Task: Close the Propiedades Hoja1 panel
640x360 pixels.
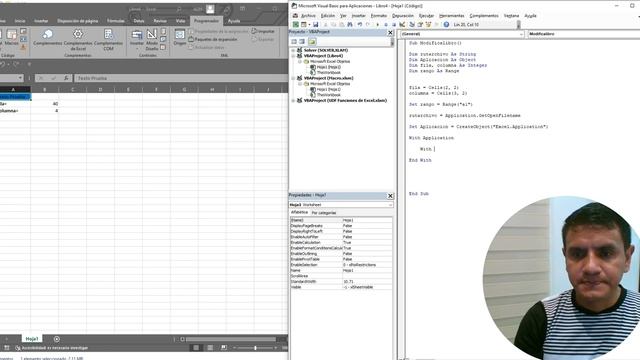Action: point(390,196)
